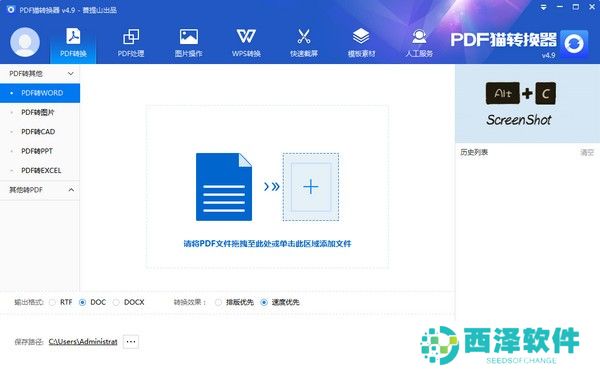Image resolution: width=600 pixels, height=371 pixels.
Task: Click the blue document icon
Action: coord(224,187)
